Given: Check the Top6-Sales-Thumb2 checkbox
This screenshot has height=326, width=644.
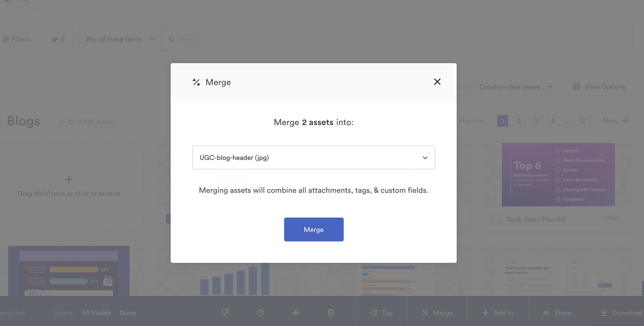Looking at the screenshot, I should pyautogui.click(x=496, y=219).
